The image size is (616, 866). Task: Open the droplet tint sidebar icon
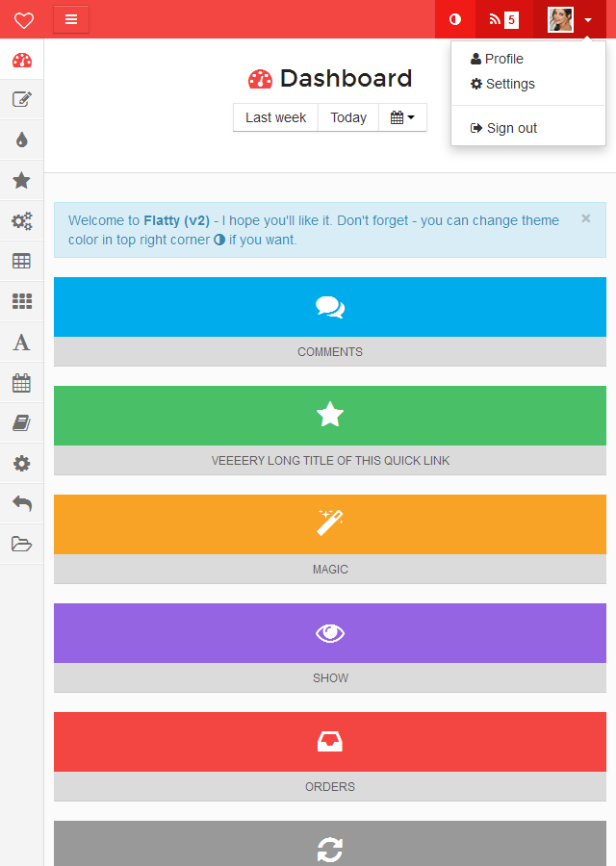pyautogui.click(x=21, y=140)
